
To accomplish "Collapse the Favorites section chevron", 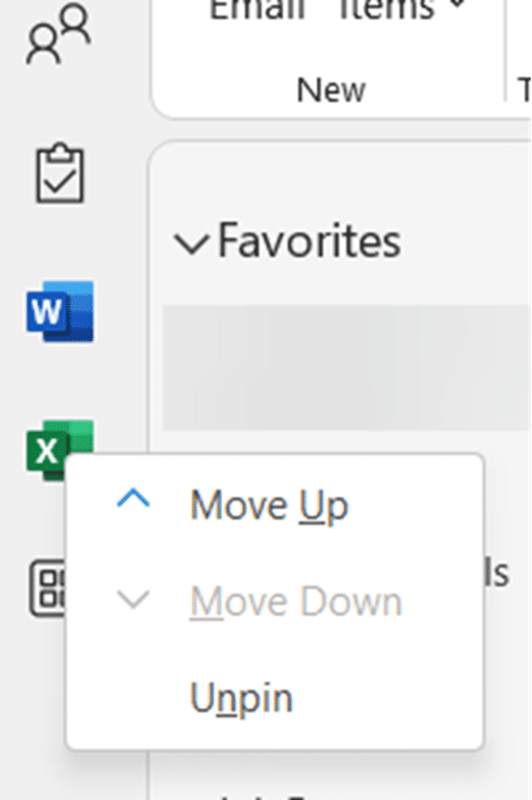I will [x=190, y=244].
